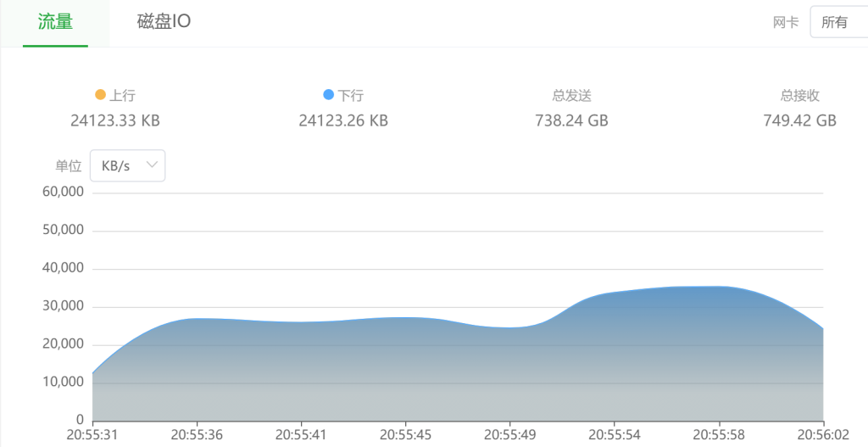This screenshot has height=447, width=868.
Task: Click the 20:55:31 time axis label
Action: pyautogui.click(x=92, y=435)
